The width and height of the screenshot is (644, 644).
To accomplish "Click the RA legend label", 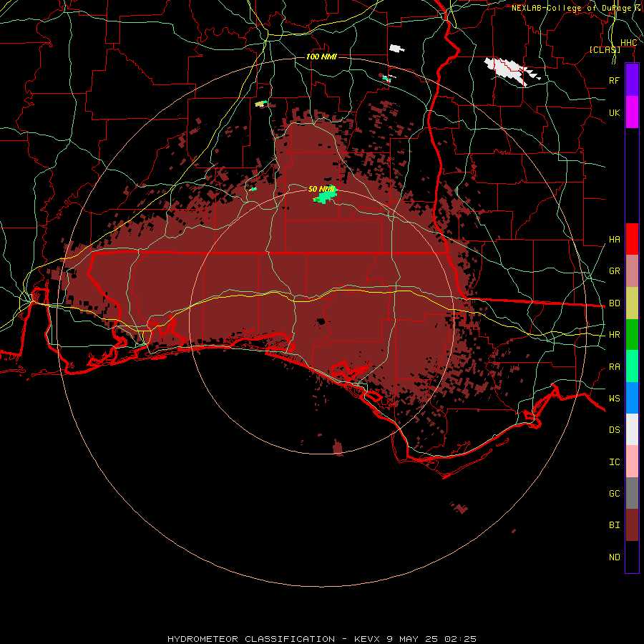I will click(614, 367).
